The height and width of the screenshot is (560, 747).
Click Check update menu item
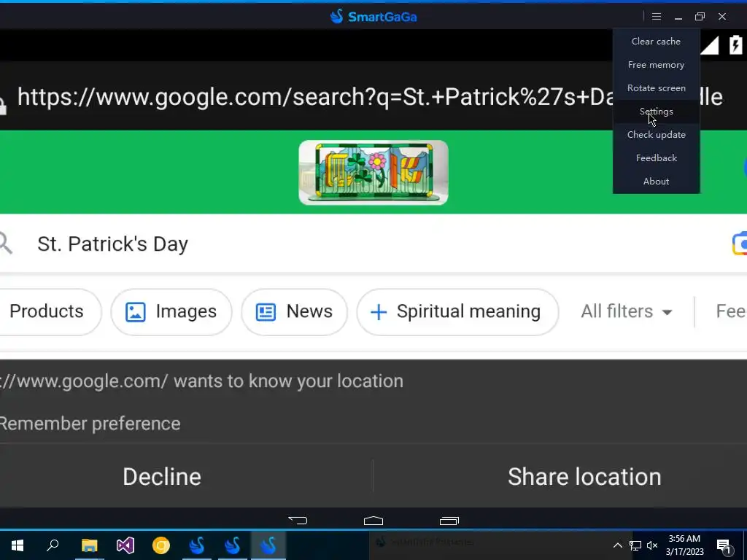[656, 135]
